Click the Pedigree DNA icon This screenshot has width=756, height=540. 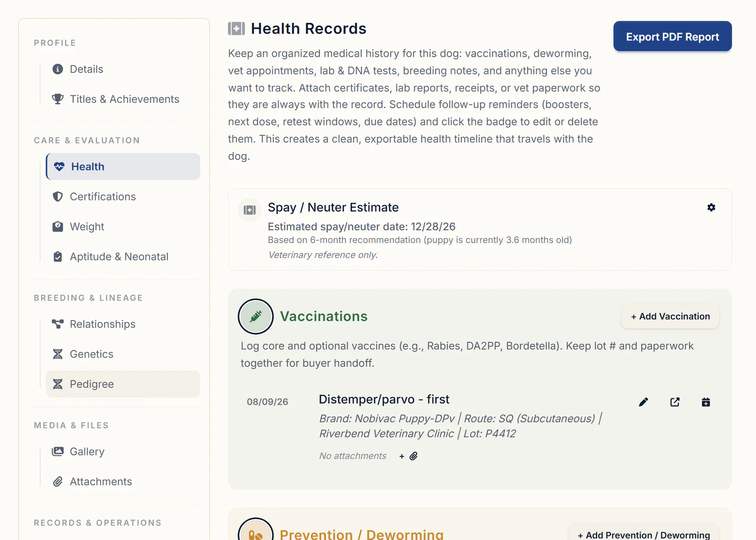pos(58,384)
